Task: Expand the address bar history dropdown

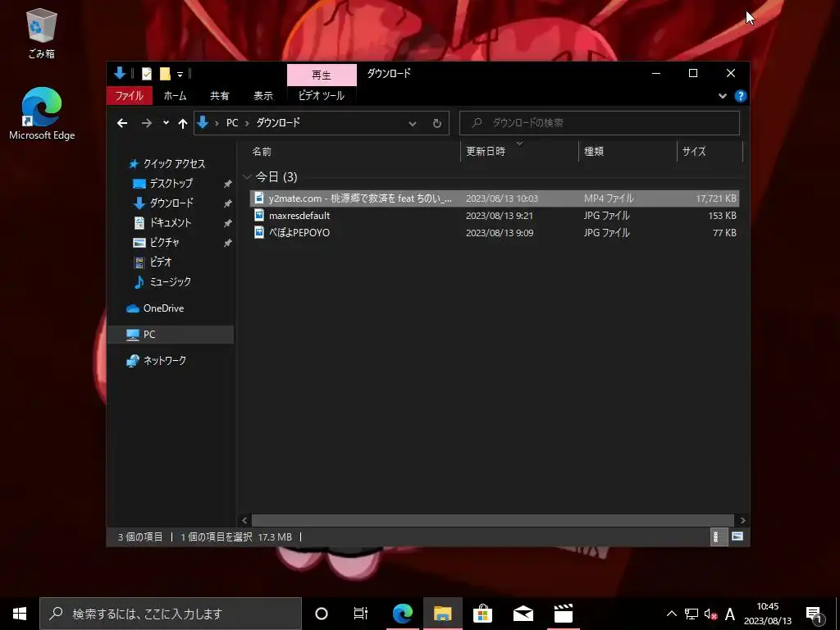Action: 413,123
